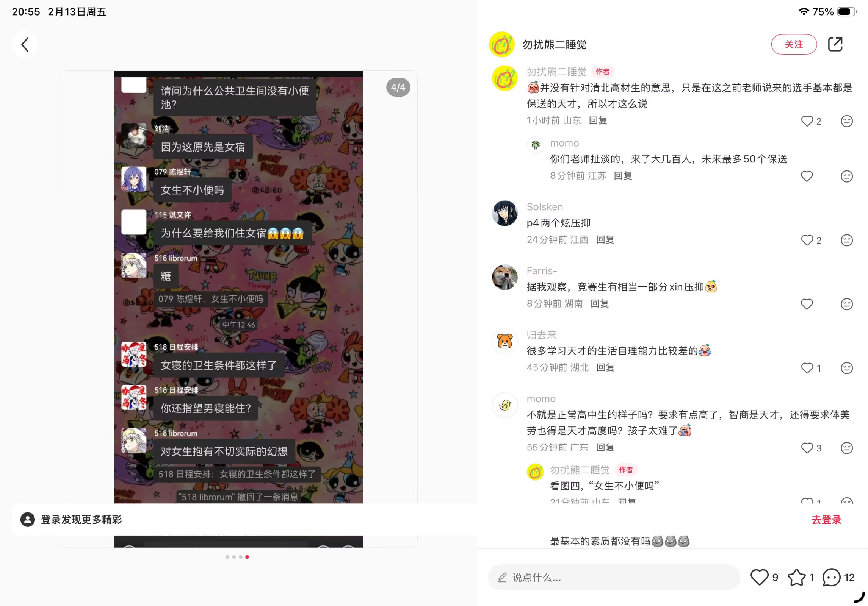This screenshot has height=606, width=868.
Task: Tap the share icon beside 关注
Action: point(835,44)
